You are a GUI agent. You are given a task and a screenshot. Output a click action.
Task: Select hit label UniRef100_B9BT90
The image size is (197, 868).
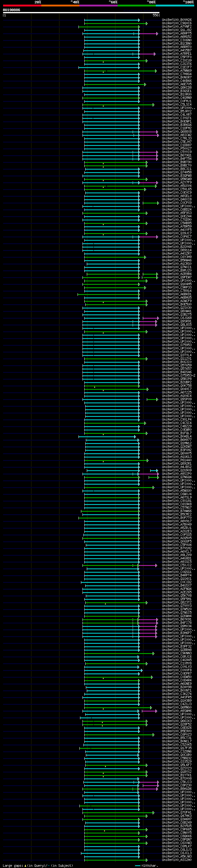[177, 162]
